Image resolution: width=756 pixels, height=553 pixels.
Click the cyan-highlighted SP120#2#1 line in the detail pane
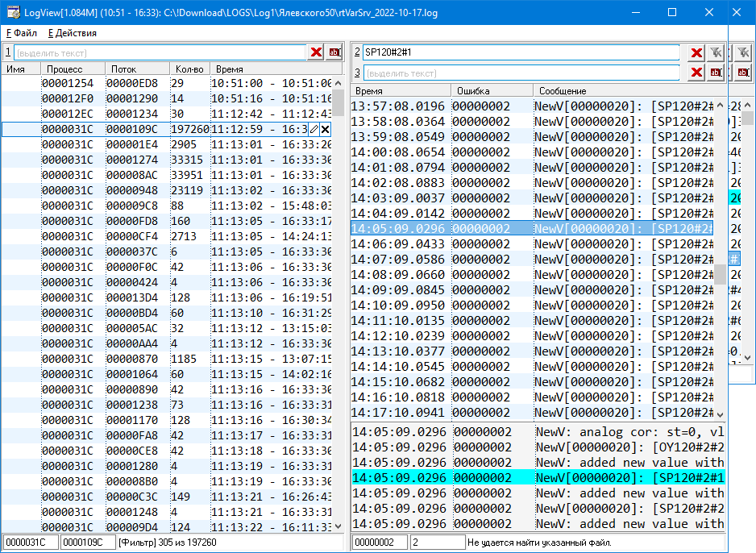(538, 478)
